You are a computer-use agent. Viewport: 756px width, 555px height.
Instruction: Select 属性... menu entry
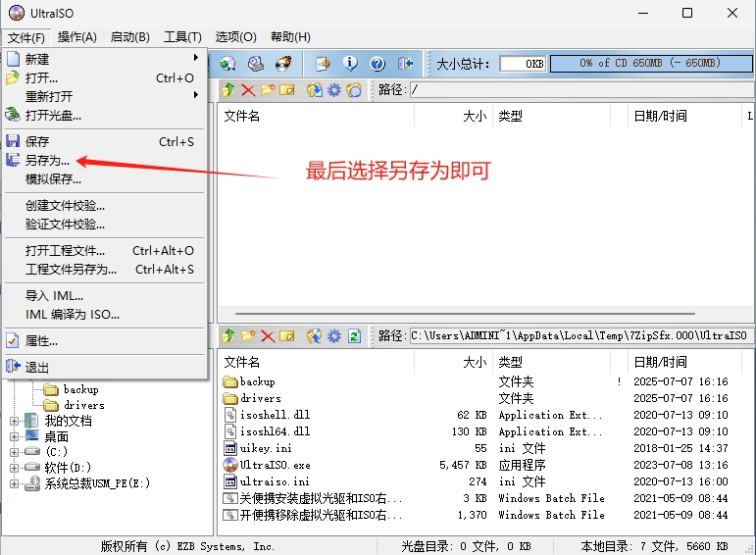point(41,341)
